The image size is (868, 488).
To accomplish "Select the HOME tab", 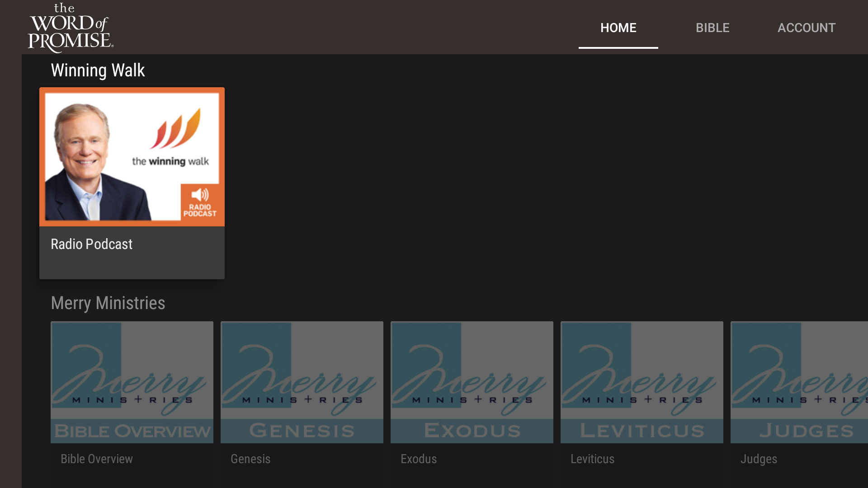I will pos(618,28).
